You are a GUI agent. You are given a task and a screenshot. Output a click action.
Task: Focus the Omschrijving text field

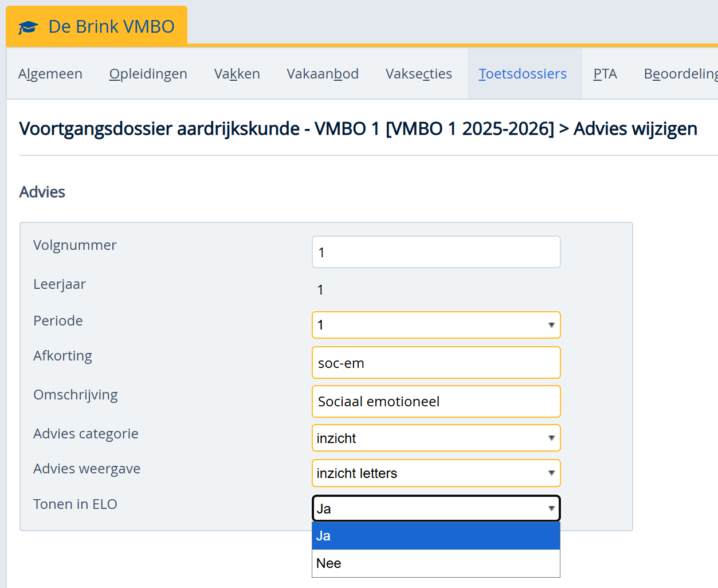[435, 401]
